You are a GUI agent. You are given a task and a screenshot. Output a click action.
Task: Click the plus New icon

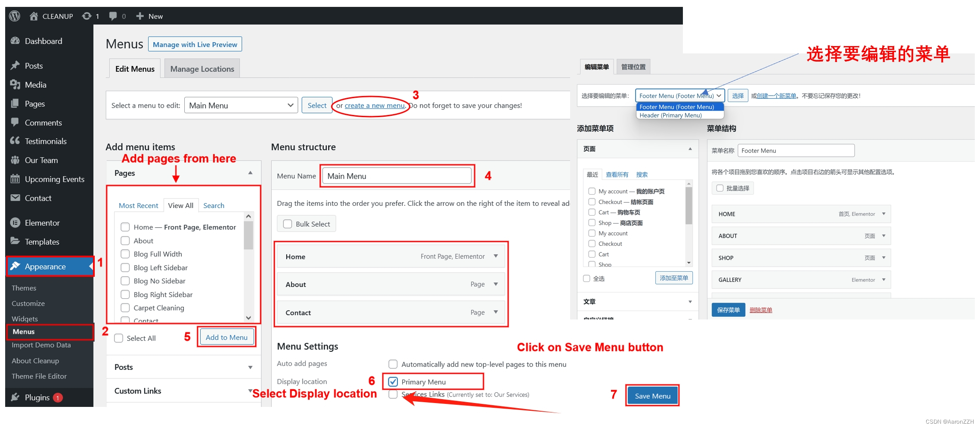(140, 16)
